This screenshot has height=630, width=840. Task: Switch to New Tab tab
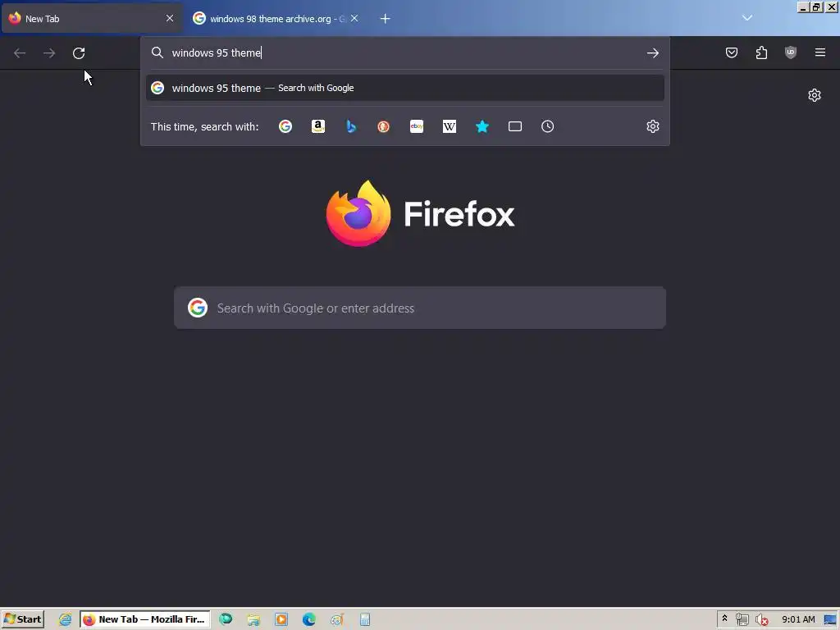click(x=91, y=18)
